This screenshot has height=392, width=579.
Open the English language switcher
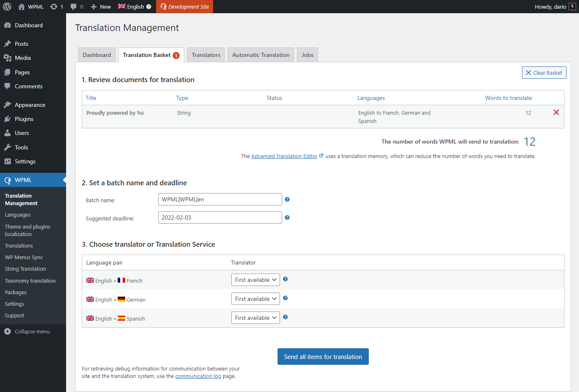(131, 7)
